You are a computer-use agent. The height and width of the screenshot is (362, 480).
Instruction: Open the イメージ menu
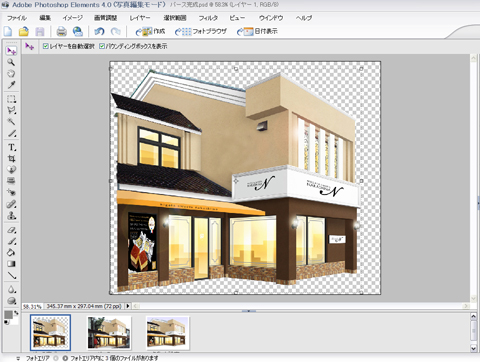(x=73, y=18)
